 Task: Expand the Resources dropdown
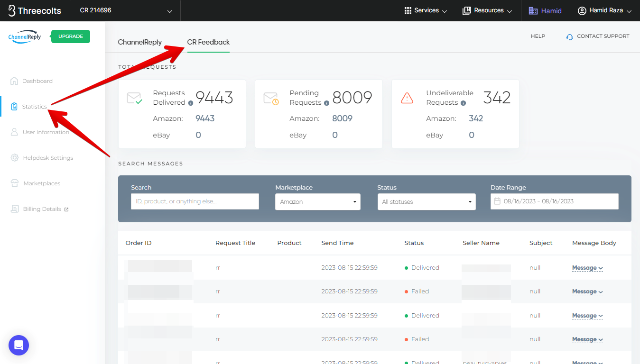(x=510, y=11)
